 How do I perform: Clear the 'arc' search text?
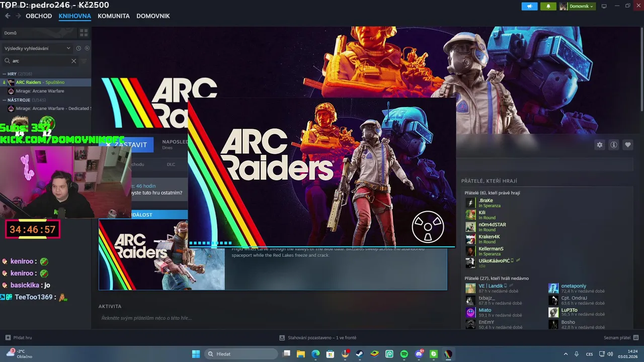click(x=73, y=61)
